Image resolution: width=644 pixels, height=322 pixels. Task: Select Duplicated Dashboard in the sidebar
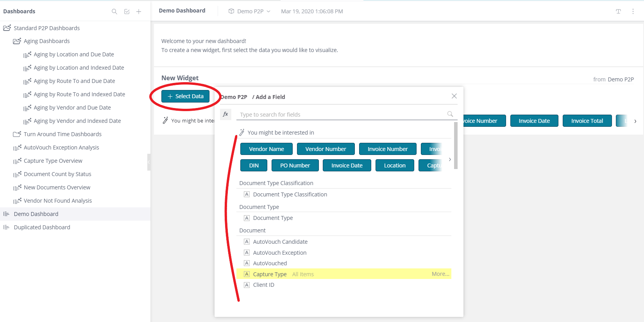(x=42, y=227)
